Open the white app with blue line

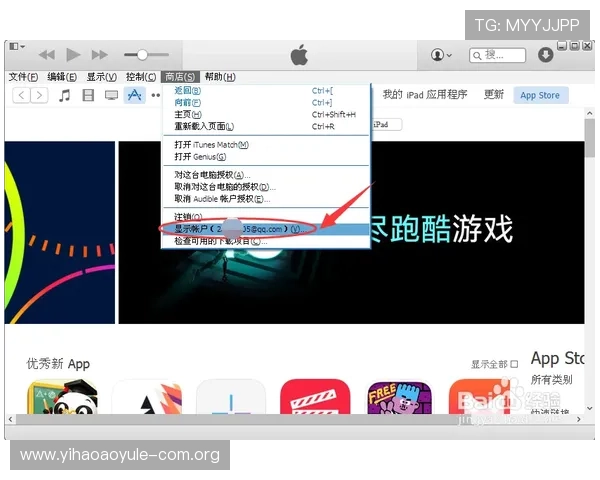coord(231,397)
